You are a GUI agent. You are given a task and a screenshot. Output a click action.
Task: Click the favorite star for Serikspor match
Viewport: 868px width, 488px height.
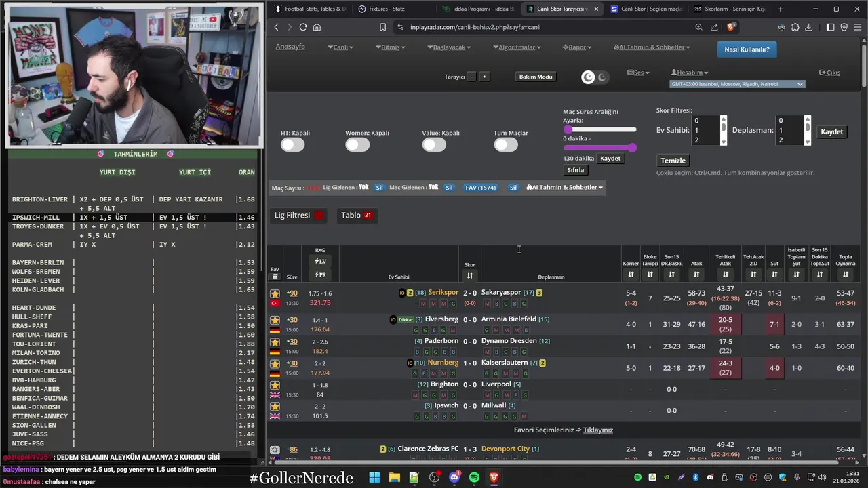pos(275,293)
